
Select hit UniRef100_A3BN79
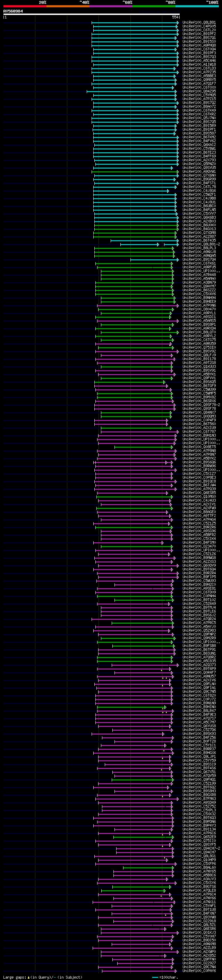point(199,283)
